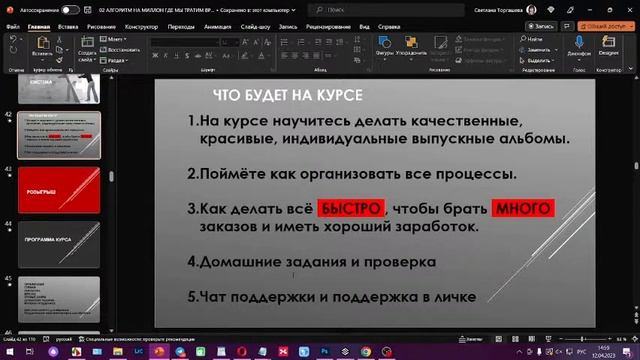Open Chrome from the taskbar
640x360 pixels.
366,351
